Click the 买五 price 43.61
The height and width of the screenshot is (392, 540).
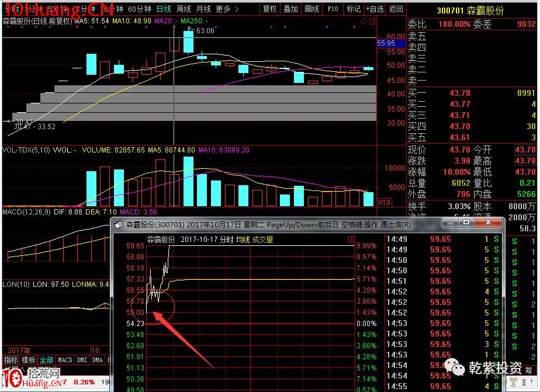(460, 137)
